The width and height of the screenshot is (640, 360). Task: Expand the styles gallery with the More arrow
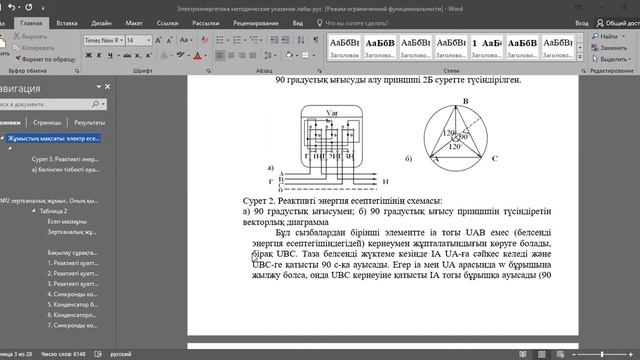[580, 57]
